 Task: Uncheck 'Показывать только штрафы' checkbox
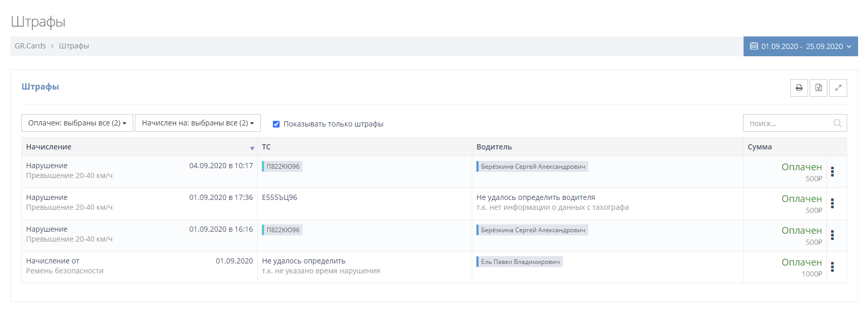(276, 124)
